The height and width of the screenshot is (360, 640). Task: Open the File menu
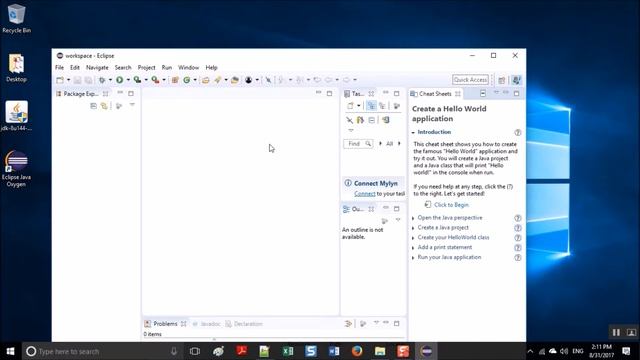pos(60,67)
